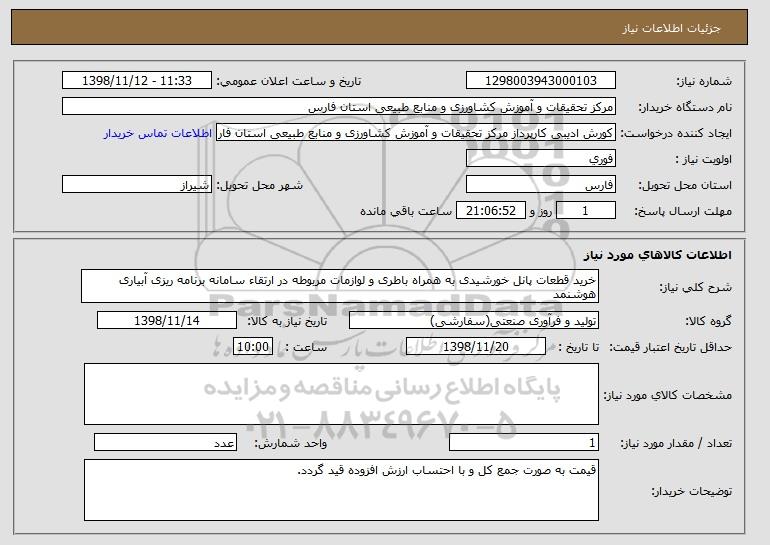
Task: Open the اطلاعات تماس خریدار link
Action: point(158,134)
